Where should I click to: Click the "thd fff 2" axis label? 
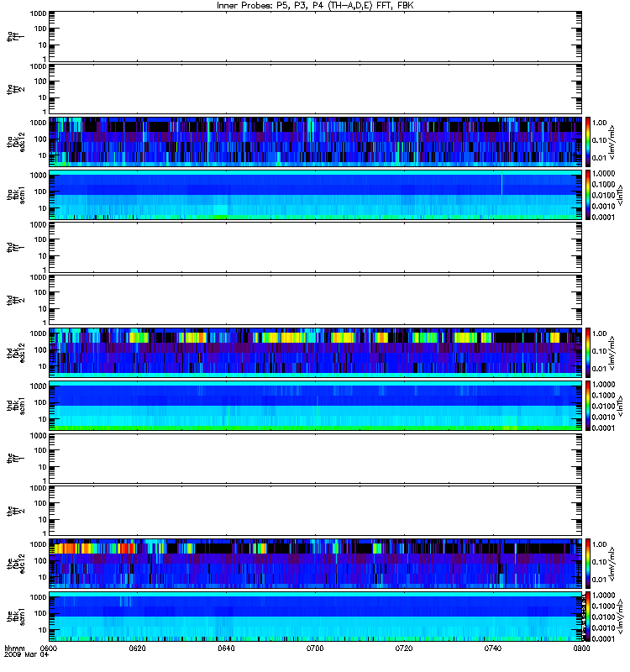click(x=15, y=300)
